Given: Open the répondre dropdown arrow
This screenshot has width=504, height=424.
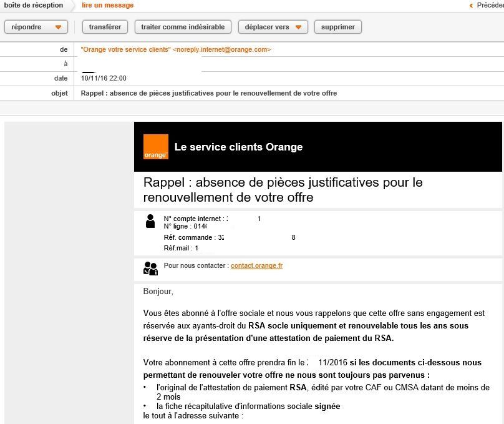Looking at the screenshot, I should pos(58,27).
